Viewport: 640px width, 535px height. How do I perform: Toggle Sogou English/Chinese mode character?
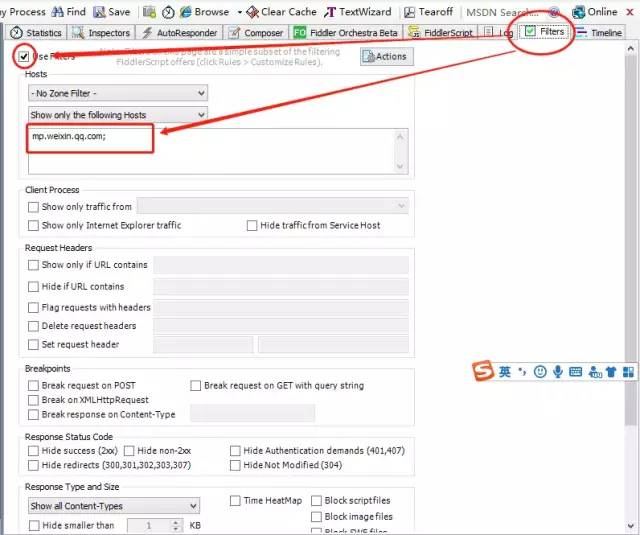[x=505, y=372]
